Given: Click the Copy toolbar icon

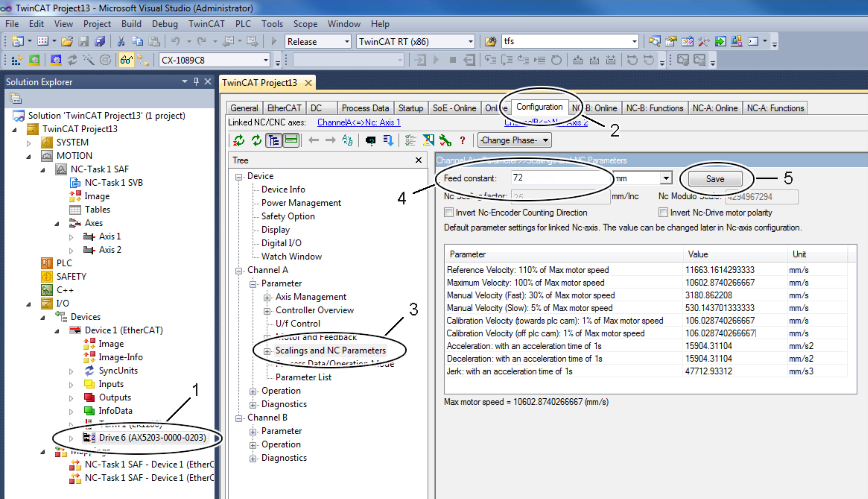Looking at the screenshot, I should (x=137, y=42).
